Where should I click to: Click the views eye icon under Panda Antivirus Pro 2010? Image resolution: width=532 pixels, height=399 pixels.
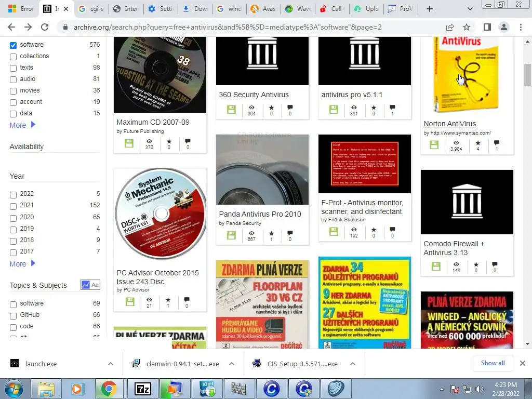(x=251, y=233)
